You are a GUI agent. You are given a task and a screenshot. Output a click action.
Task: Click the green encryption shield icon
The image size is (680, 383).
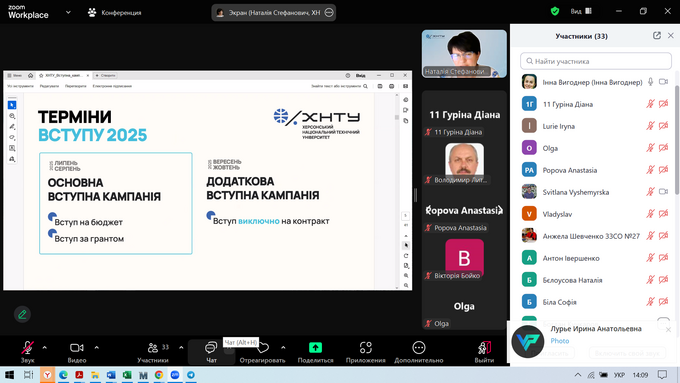555,11
